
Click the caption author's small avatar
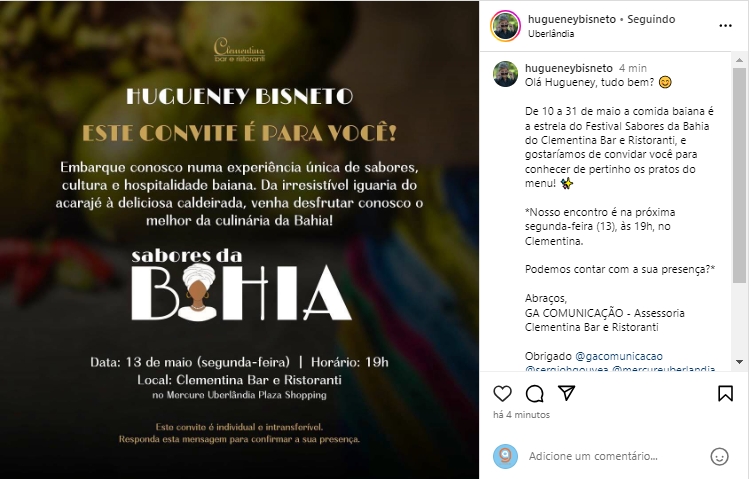click(x=505, y=74)
